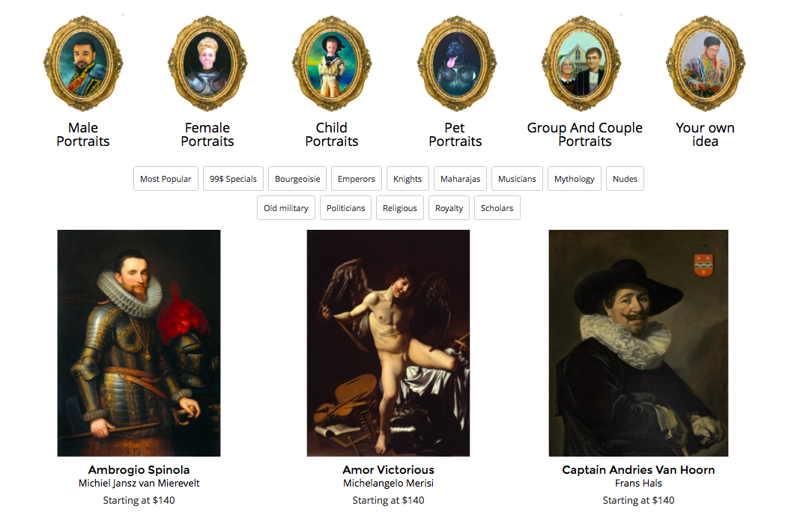Image resolution: width=812 pixels, height=512 pixels.
Task: Filter portraits by Maharajas
Action: 461,179
